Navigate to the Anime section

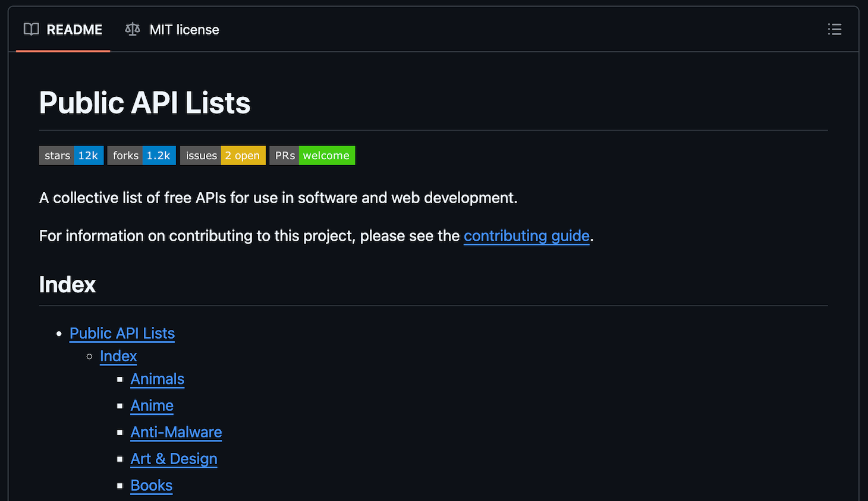[152, 406]
